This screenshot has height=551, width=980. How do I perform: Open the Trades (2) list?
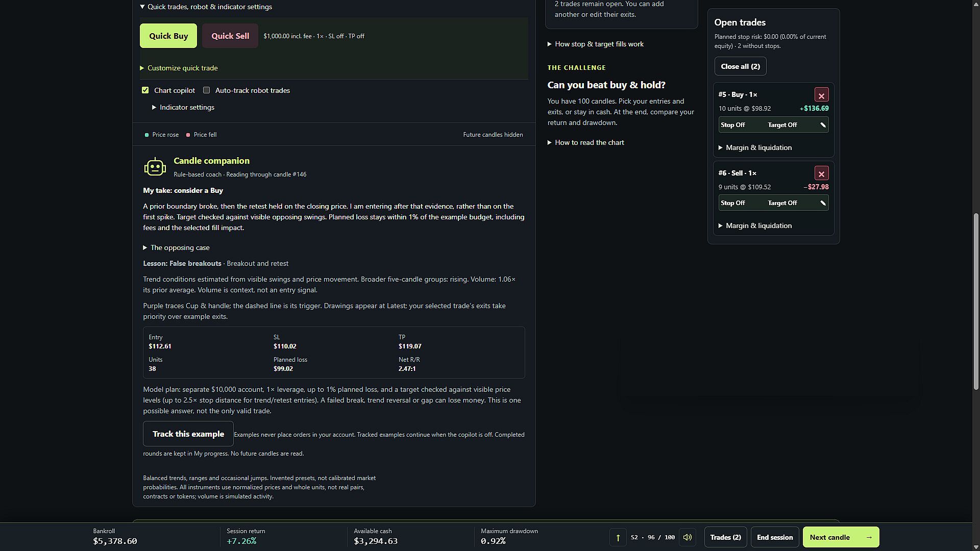pos(725,537)
